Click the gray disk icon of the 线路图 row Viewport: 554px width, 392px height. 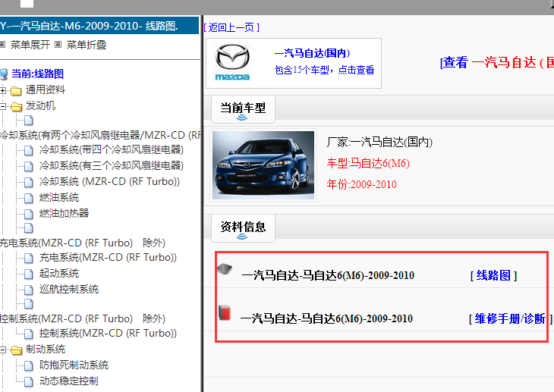coord(225,269)
